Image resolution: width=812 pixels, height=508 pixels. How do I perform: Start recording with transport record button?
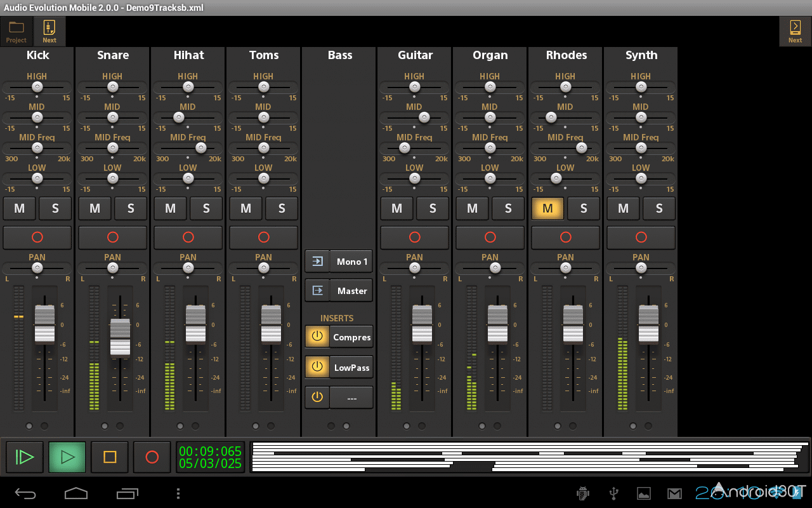point(152,457)
